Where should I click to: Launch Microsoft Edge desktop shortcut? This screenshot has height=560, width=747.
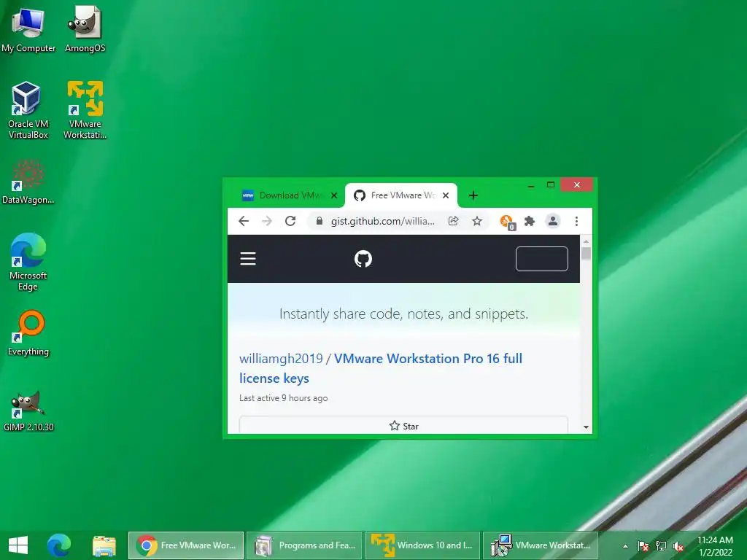point(28,262)
